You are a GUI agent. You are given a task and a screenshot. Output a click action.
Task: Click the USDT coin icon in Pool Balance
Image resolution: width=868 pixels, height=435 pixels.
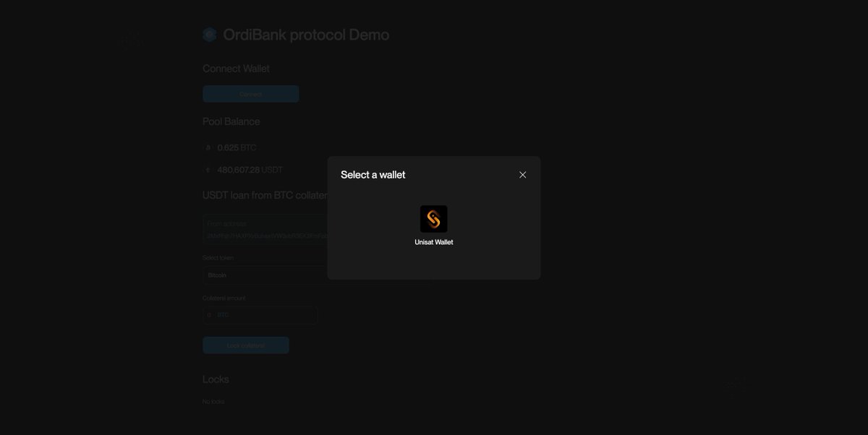(x=208, y=170)
